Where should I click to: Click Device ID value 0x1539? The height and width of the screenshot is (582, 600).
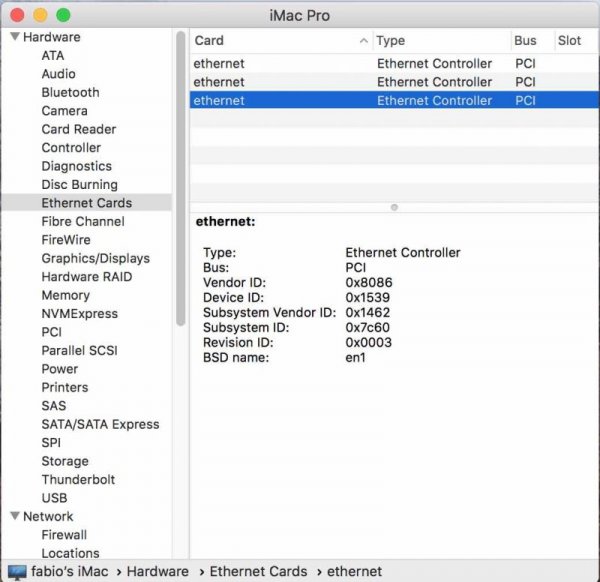(x=367, y=298)
